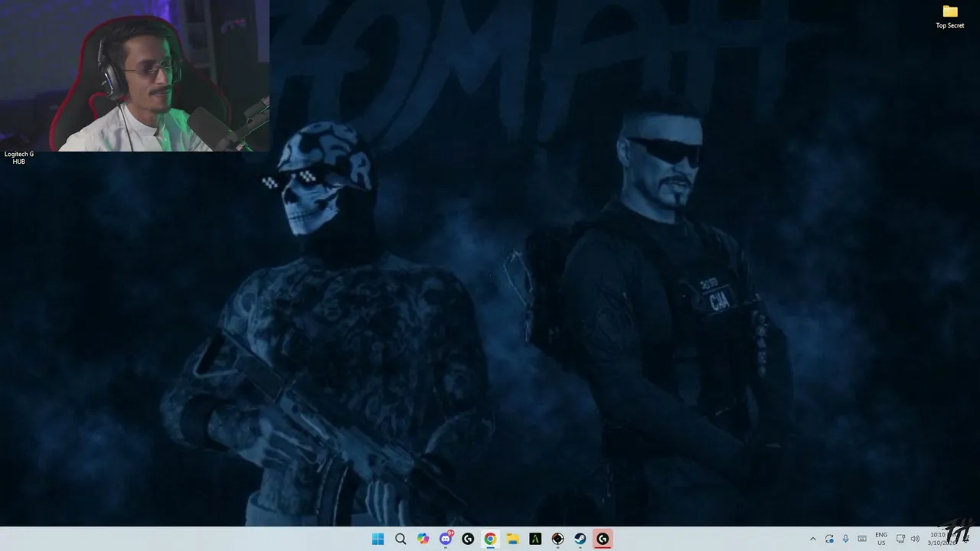Open the touch keyboard from the tray

(862, 539)
